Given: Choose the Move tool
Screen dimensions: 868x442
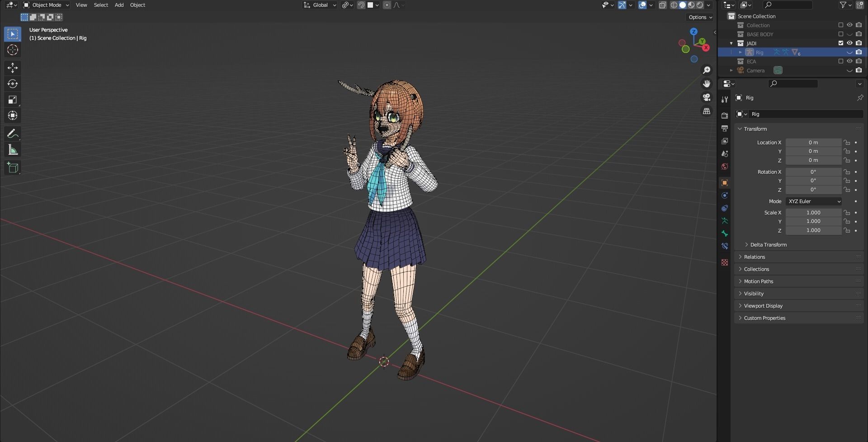Looking at the screenshot, I should 13,68.
